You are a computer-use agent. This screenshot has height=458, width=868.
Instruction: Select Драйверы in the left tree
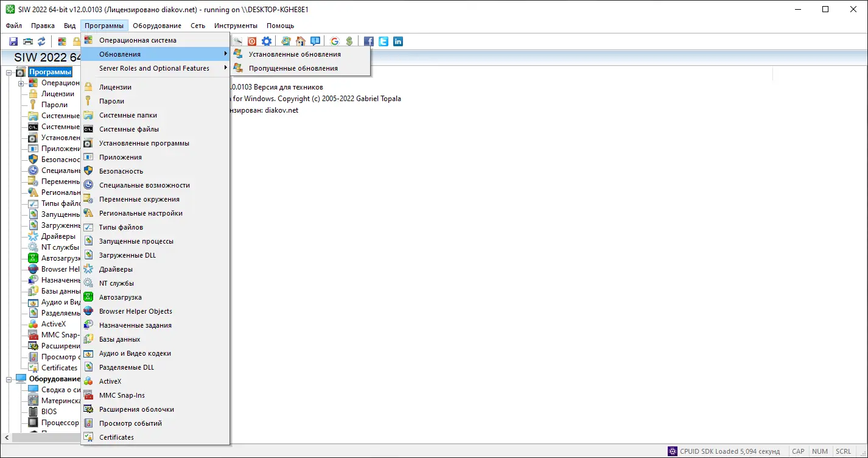point(58,236)
